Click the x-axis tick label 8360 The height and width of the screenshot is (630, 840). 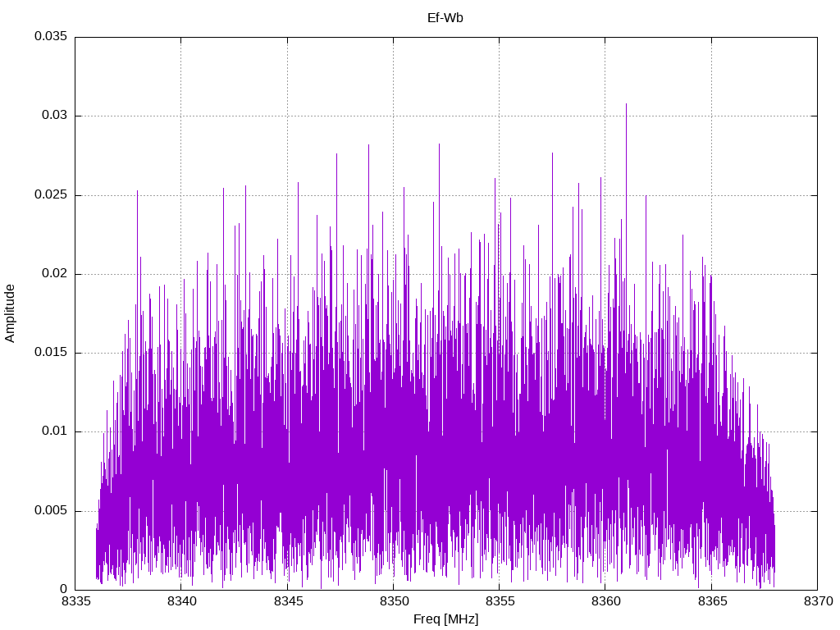(x=606, y=601)
